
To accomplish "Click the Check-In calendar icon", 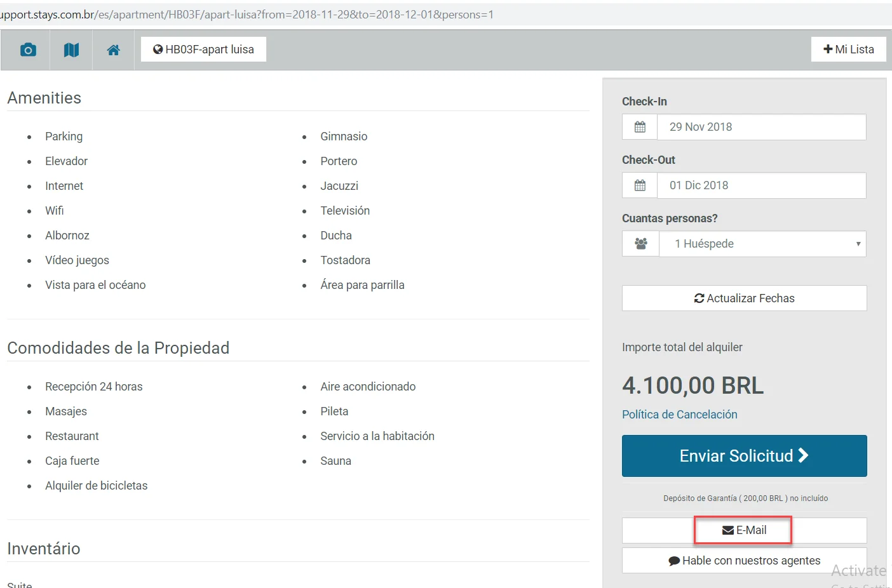I will tap(640, 127).
